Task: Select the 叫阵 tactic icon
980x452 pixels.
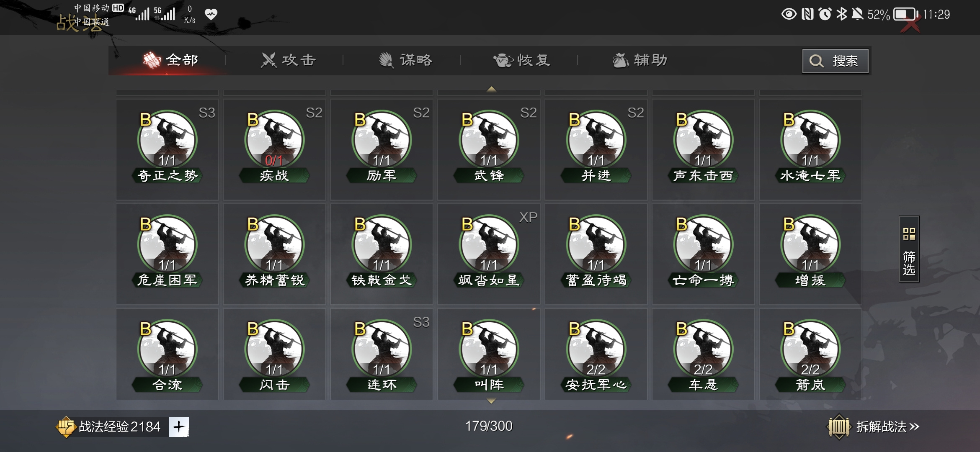Action: 489,349
